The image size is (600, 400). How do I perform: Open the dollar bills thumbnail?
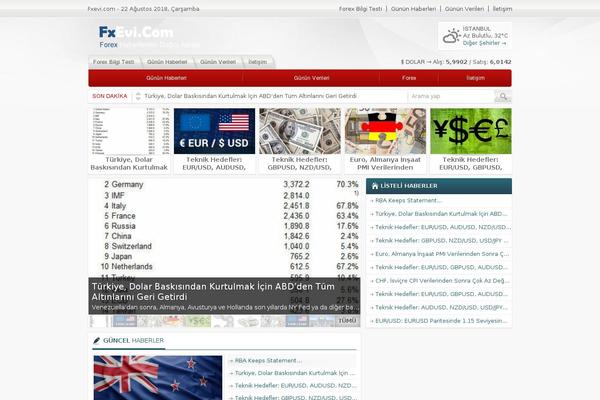coord(300,131)
